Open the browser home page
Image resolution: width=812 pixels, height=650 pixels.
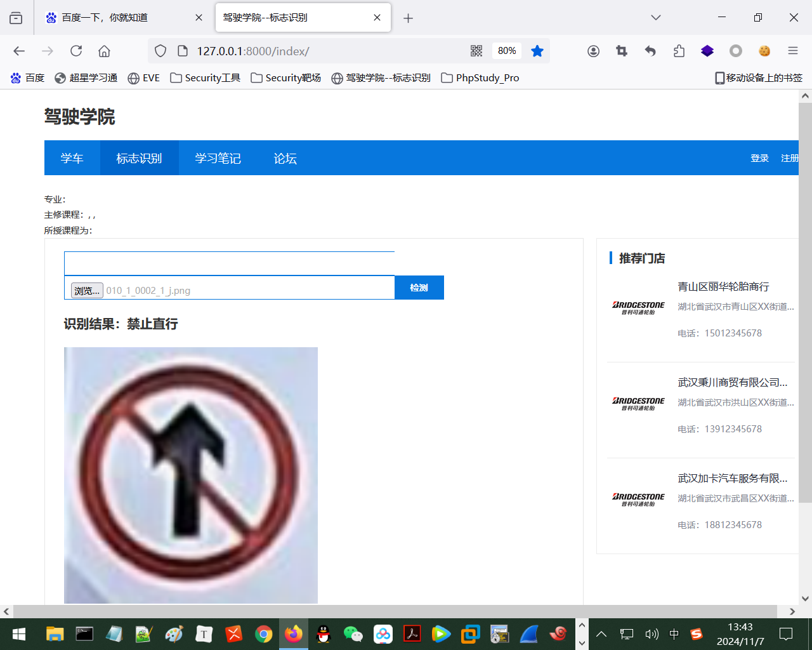point(105,51)
